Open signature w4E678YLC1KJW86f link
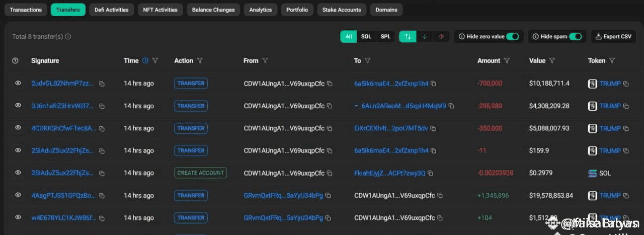The height and width of the screenshot is (235, 644). coord(62,218)
